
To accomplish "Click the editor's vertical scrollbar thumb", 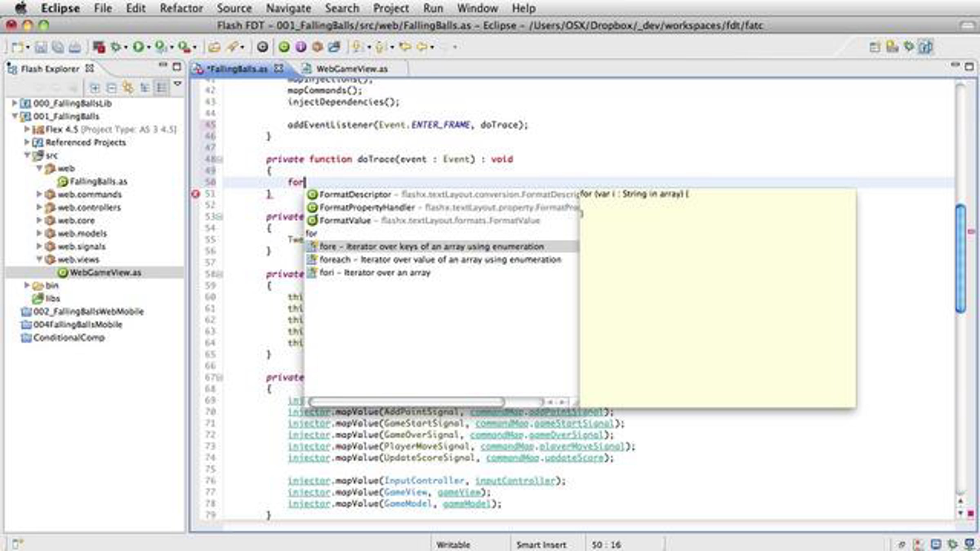I will 960,258.
